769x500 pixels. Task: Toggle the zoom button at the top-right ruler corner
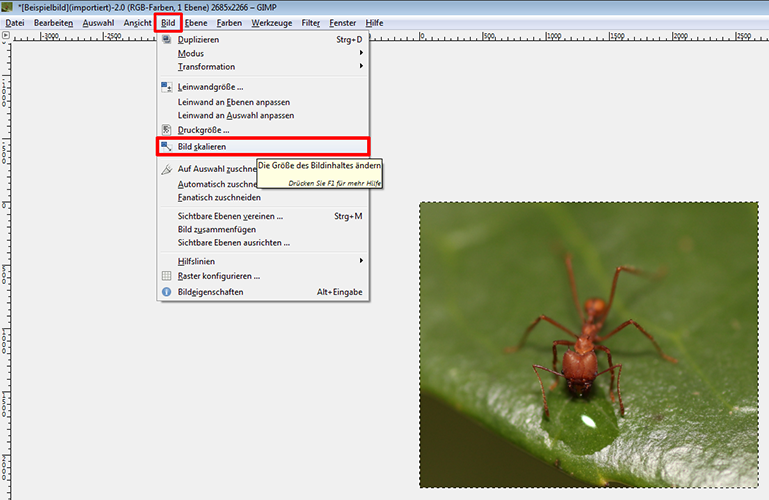point(763,35)
